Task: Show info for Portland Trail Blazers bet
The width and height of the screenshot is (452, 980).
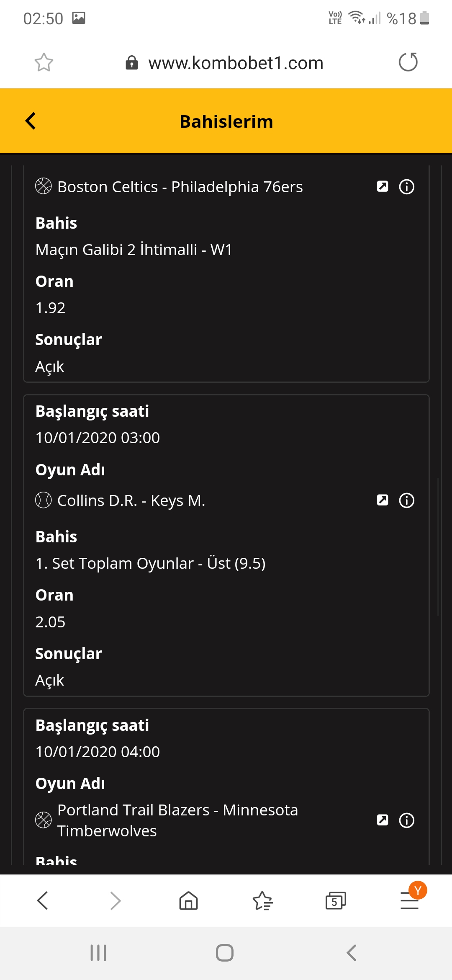Action: tap(407, 820)
